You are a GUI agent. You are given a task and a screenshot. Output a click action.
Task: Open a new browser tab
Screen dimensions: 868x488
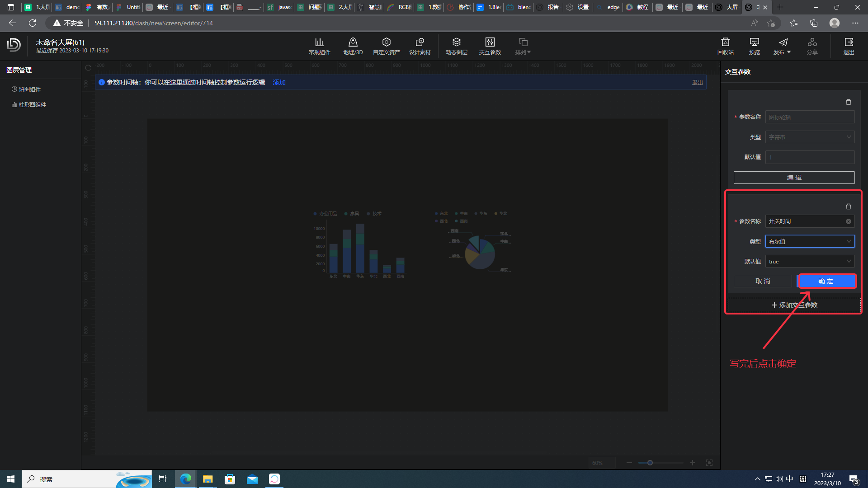pos(780,7)
